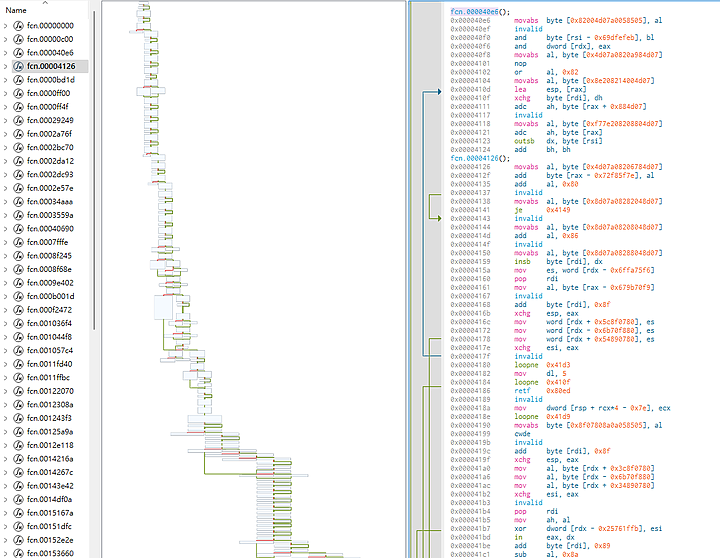
Task: Click the function icon beside fcn.000040e6
Action: pos(18,53)
